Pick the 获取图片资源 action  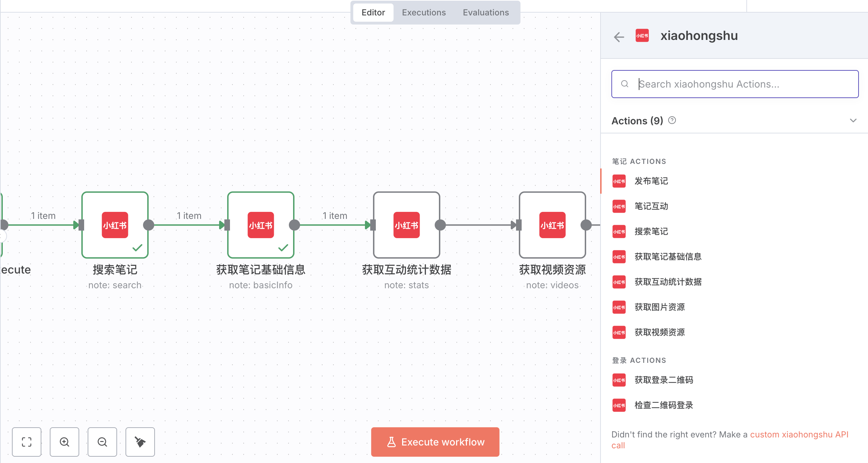click(x=659, y=307)
